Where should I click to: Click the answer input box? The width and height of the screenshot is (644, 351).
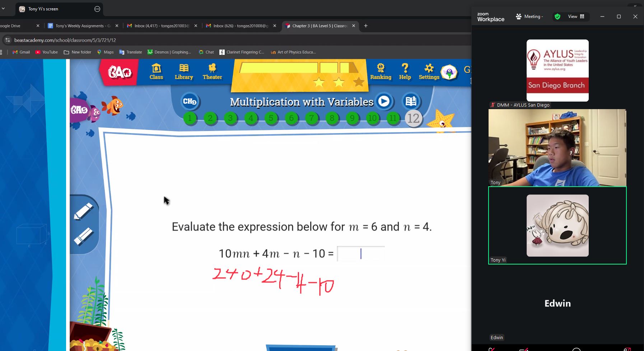click(x=361, y=254)
